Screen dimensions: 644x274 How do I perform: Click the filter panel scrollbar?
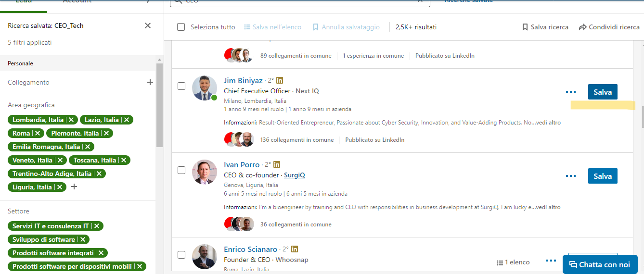pos(159,106)
